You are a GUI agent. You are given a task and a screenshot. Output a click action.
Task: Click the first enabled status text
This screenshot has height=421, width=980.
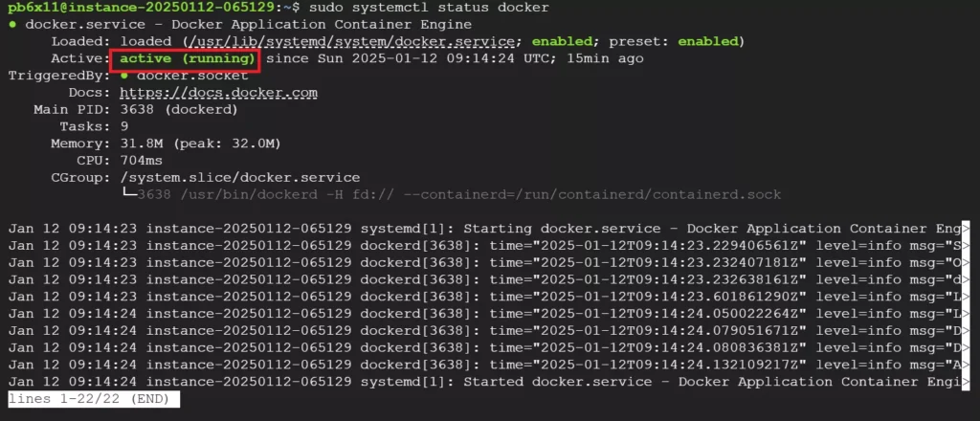tap(562, 42)
